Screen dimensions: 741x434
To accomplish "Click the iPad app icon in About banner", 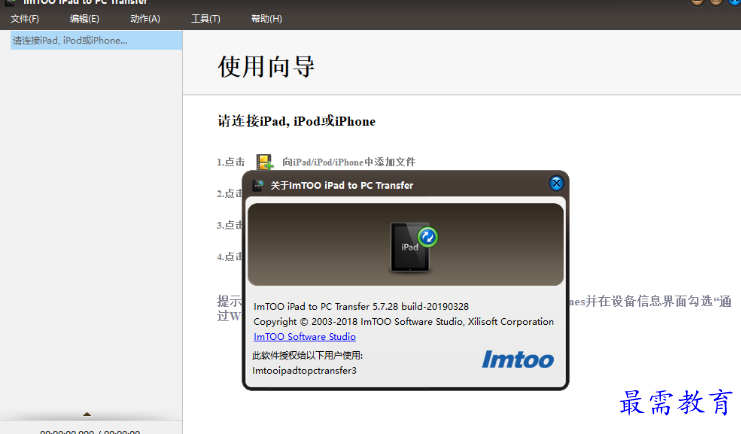I will point(413,247).
